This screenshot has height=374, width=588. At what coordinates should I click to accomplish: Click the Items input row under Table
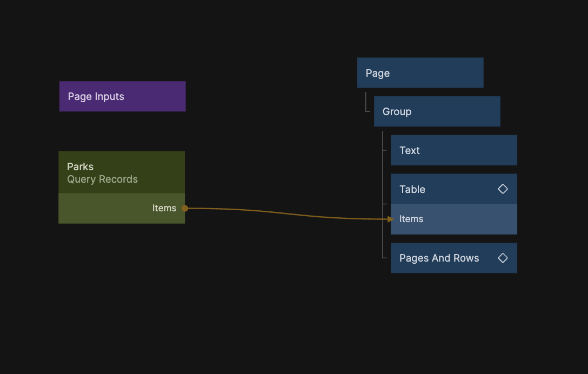453,219
